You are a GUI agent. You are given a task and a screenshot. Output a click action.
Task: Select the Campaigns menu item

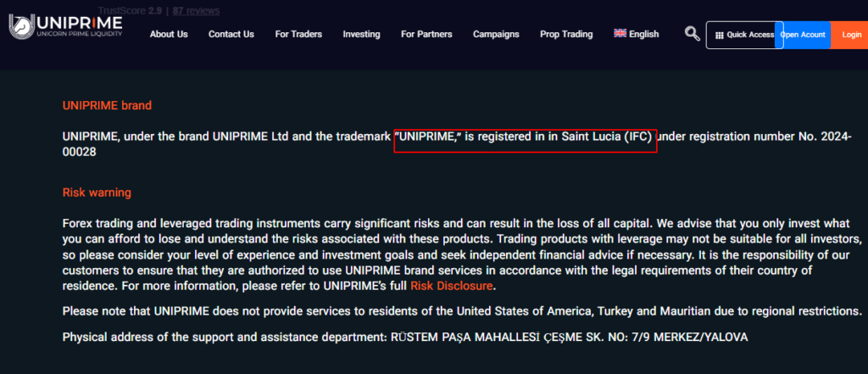(x=496, y=34)
